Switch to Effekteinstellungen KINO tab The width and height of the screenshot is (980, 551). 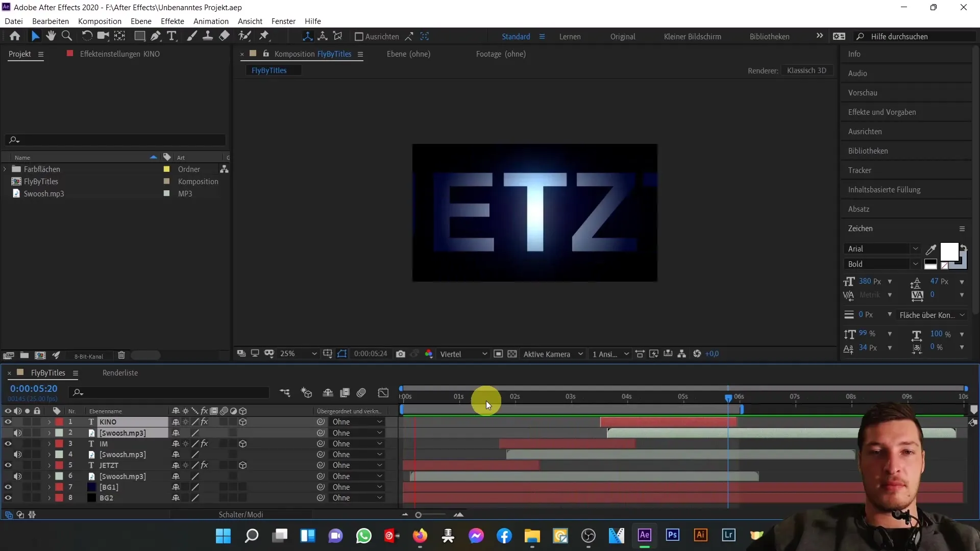119,54
